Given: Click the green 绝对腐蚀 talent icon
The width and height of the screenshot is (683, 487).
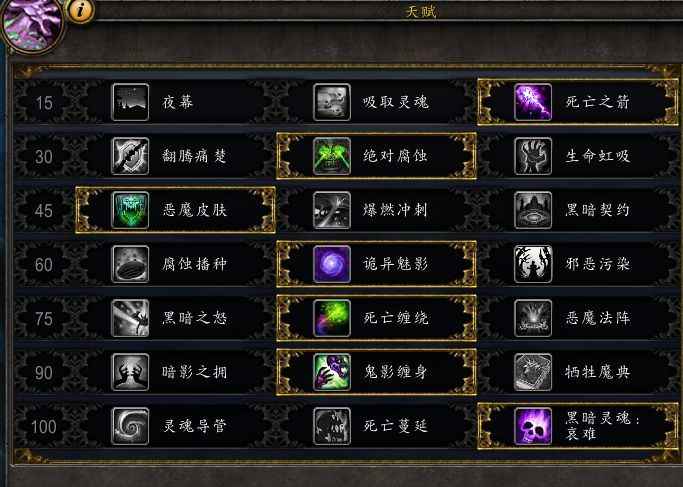Looking at the screenshot, I should pos(332,156).
